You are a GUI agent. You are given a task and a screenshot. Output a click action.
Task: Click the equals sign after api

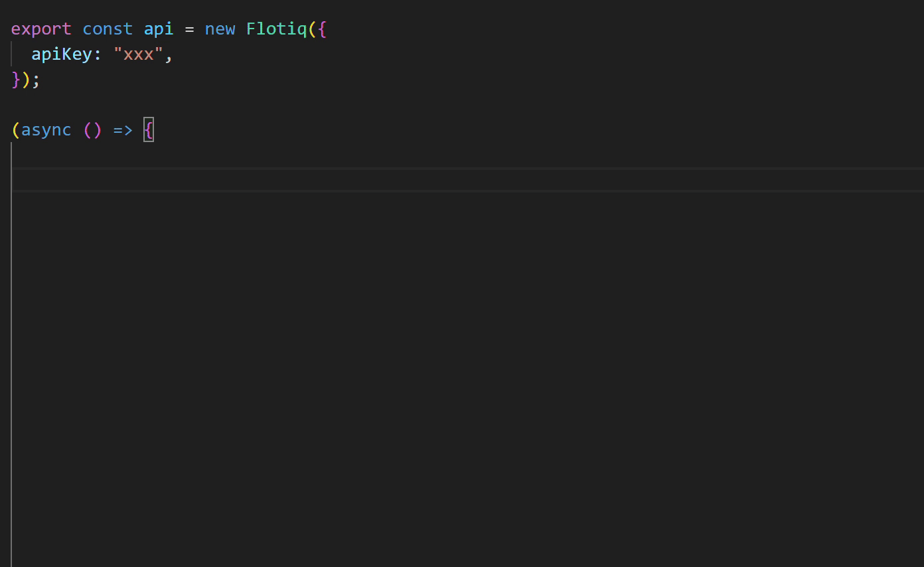click(x=189, y=29)
